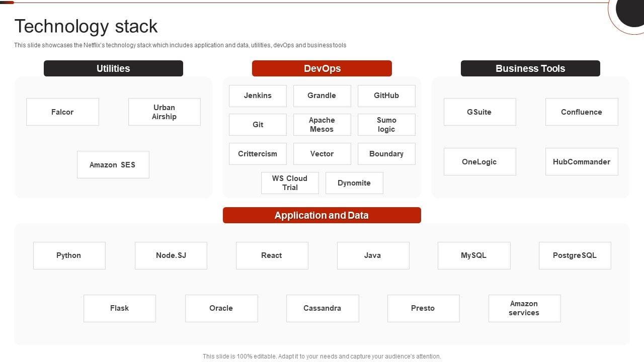Select the Sumo logic box
This screenshot has width=644, height=362.
coord(386,125)
